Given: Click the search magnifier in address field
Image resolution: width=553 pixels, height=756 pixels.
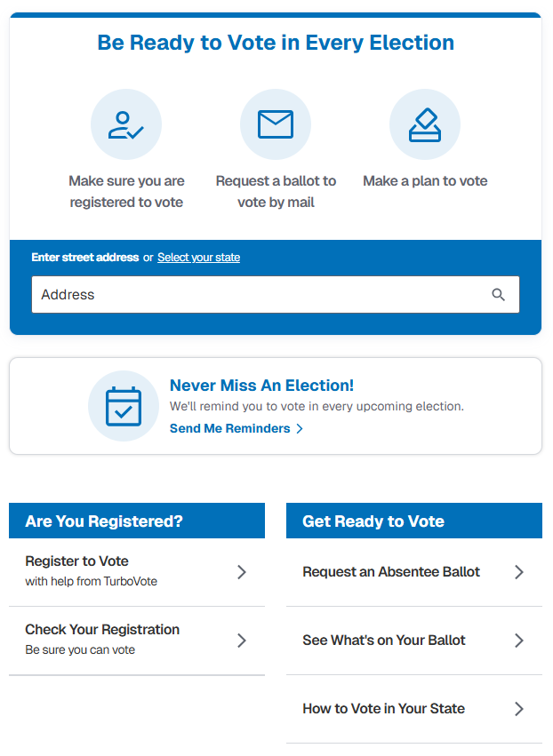Looking at the screenshot, I should pos(498,295).
